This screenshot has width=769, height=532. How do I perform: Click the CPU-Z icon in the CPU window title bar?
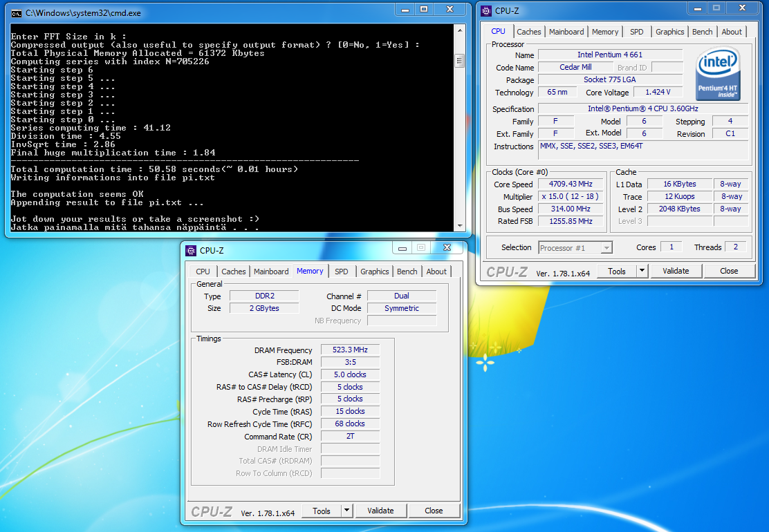(x=486, y=11)
